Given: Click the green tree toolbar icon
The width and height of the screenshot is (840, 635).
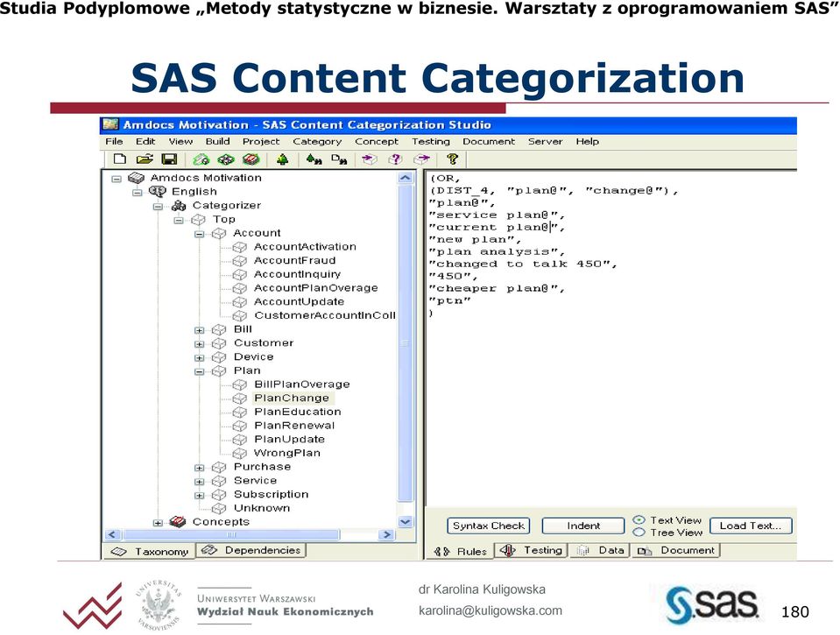Looking at the screenshot, I should pyautogui.click(x=282, y=159).
